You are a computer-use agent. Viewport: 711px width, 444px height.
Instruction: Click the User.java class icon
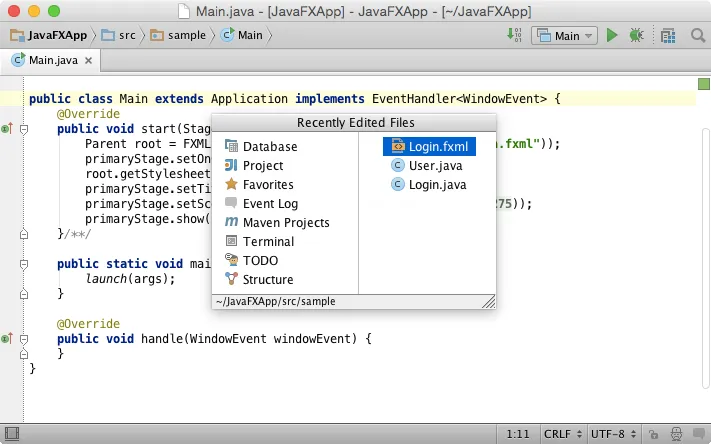tap(398, 166)
